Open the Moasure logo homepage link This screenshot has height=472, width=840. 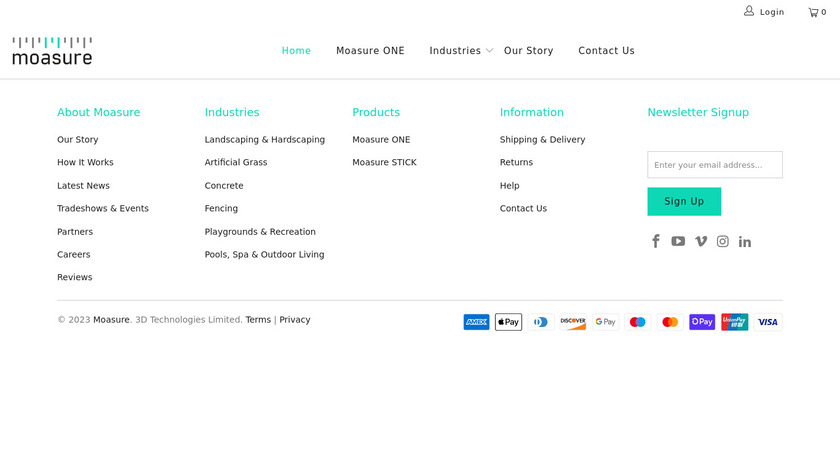click(52, 51)
